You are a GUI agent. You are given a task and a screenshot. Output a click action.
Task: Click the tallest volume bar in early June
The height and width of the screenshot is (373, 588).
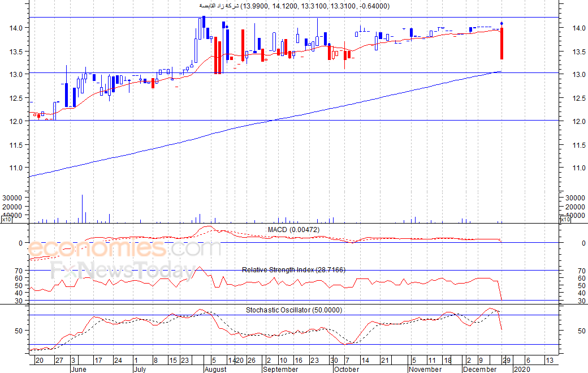click(82, 208)
